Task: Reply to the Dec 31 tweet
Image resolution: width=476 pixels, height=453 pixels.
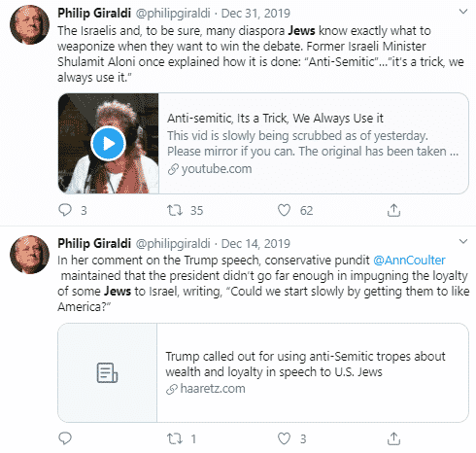Action: pos(65,210)
